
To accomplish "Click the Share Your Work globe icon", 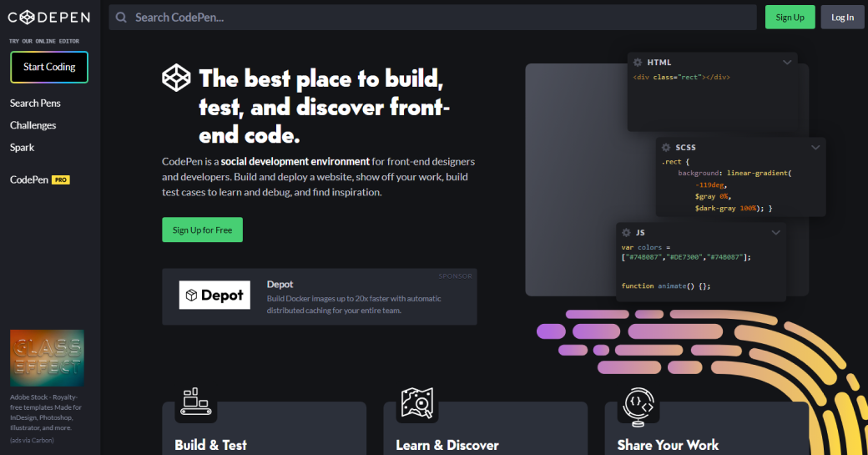I will click(638, 407).
